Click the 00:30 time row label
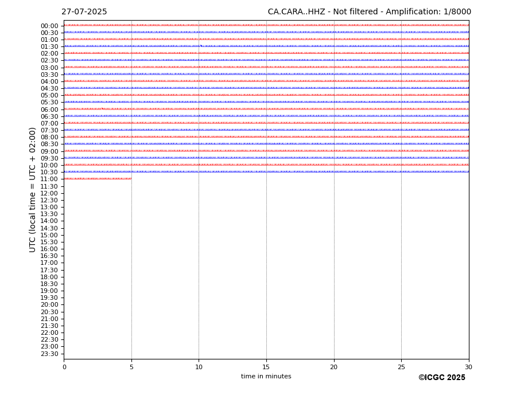The image size is (532, 399). click(x=49, y=33)
